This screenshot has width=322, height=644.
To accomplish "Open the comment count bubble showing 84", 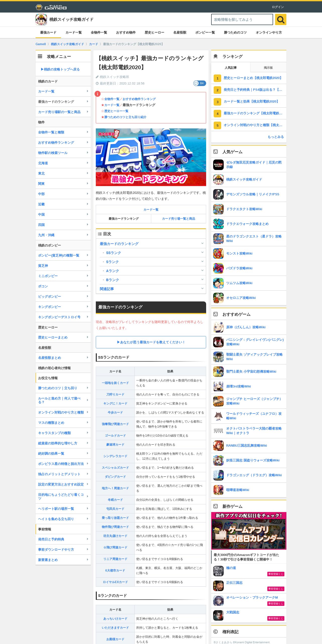I will [x=200, y=83].
